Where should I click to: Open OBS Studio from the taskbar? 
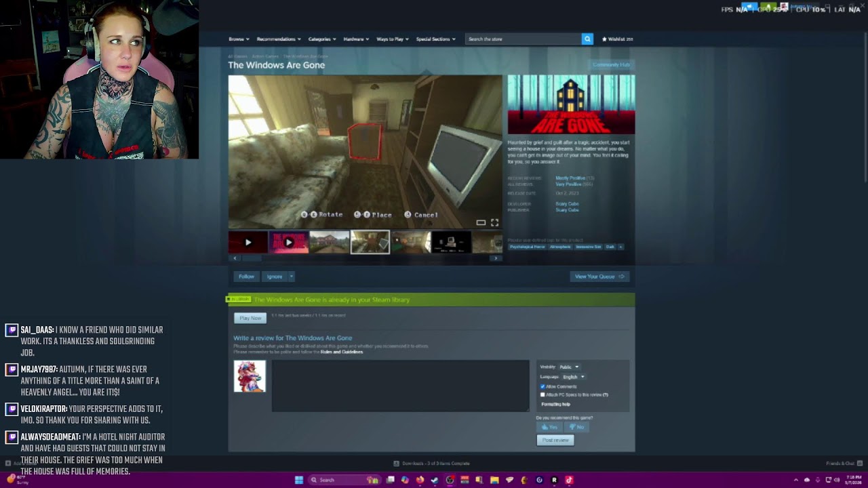click(x=450, y=480)
